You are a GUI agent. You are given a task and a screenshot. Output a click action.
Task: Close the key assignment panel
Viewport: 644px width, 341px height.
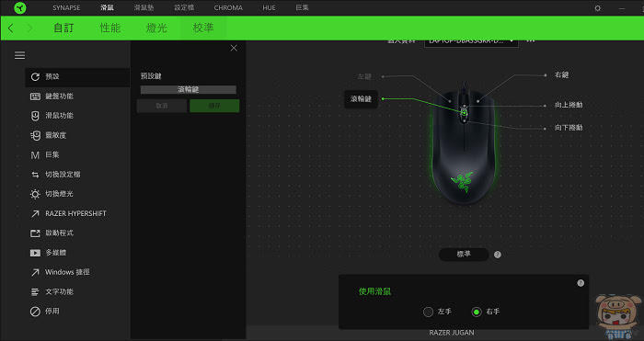pyautogui.click(x=234, y=48)
